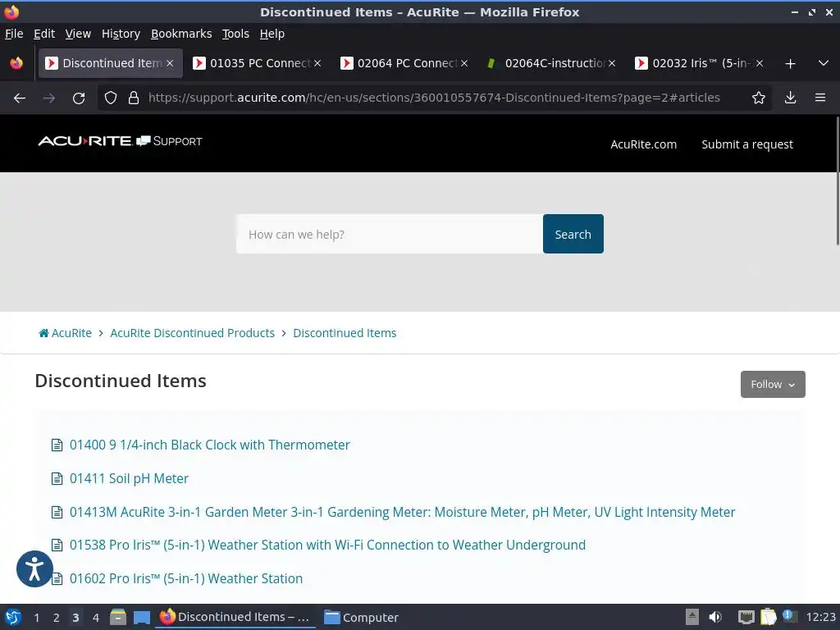Go back to the previous page
Image resolution: width=840 pixels, height=630 pixels.
tap(20, 98)
